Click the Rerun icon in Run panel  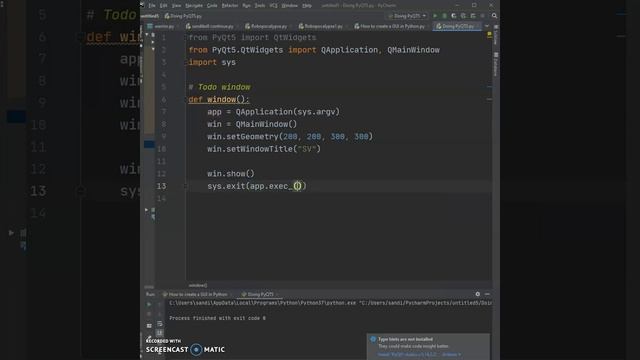pyautogui.click(x=149, y=304)
